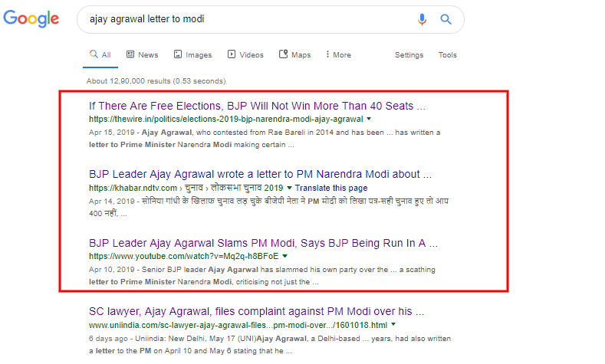Open The Wire article on free elections
Screen dimensions: 605x364
257,106
